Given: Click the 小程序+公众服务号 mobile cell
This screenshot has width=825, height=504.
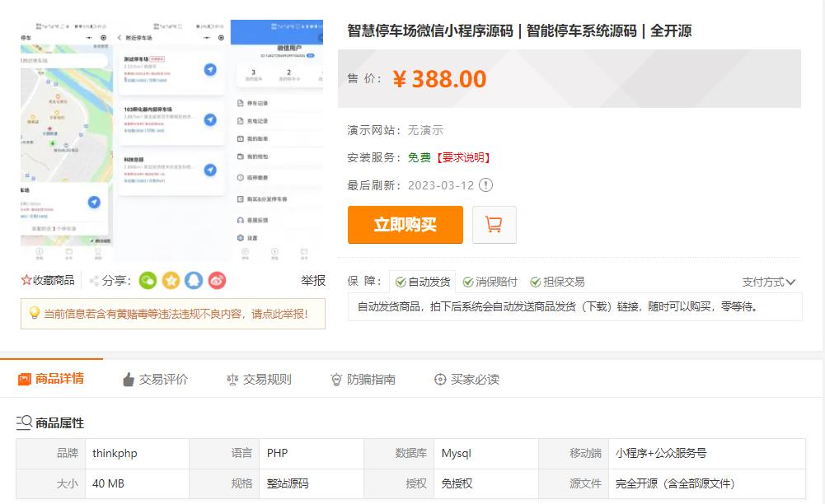Looking at the screenshot, I should point(706,454).
